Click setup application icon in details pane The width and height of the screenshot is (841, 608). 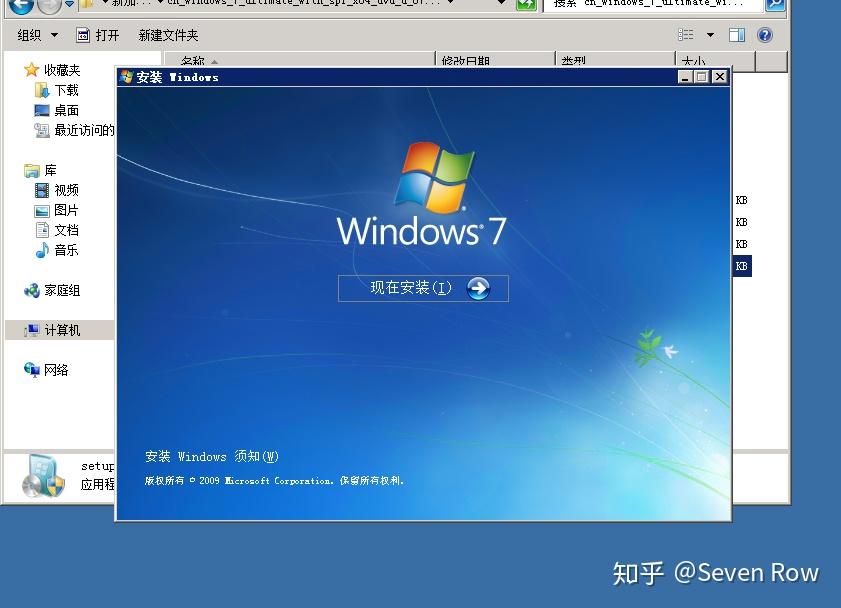pos(43,476)
